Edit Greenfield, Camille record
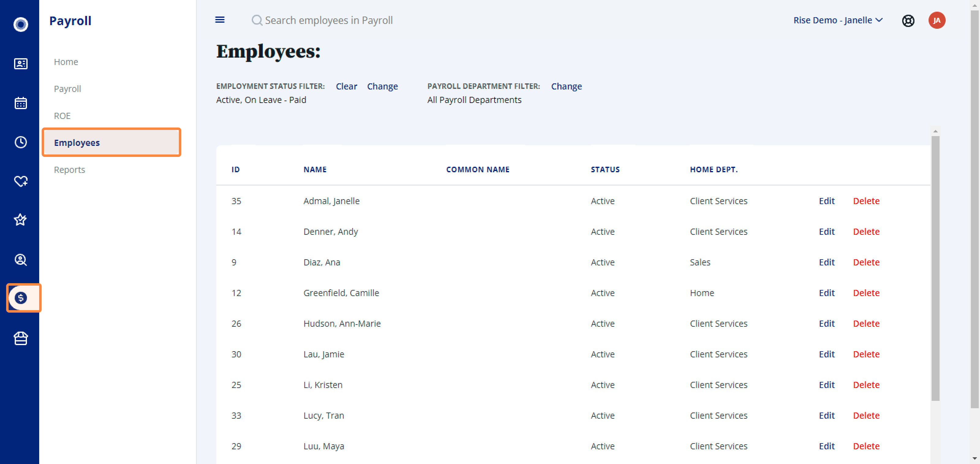980x464 pixels. pyautogui.click(x=826, y=293)
